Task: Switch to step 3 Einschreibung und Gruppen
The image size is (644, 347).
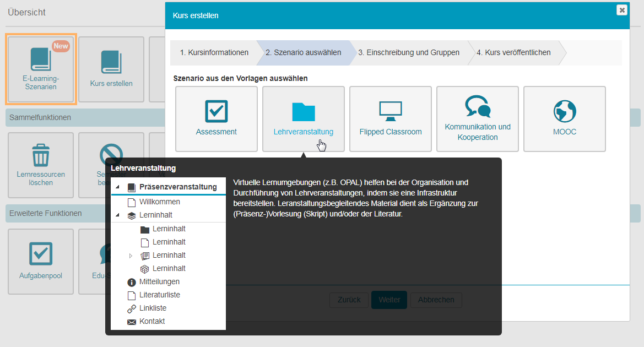Action: point(408,53)
